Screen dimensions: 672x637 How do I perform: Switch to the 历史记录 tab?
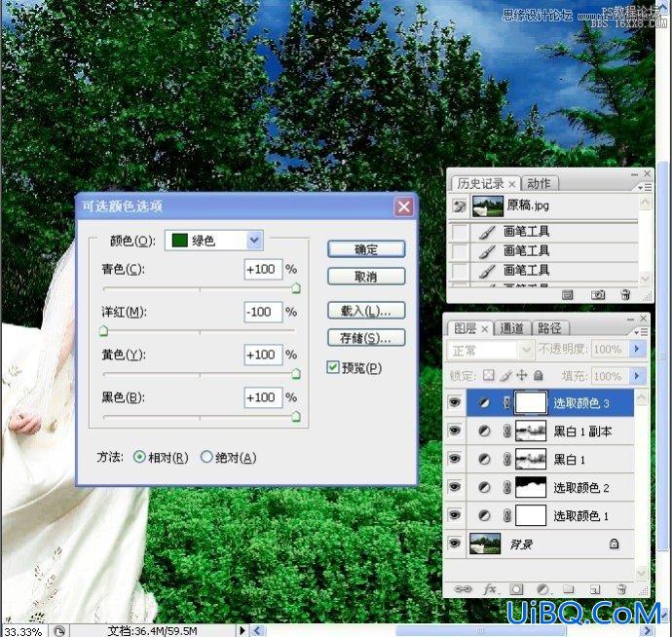click(x=480, y=184)
